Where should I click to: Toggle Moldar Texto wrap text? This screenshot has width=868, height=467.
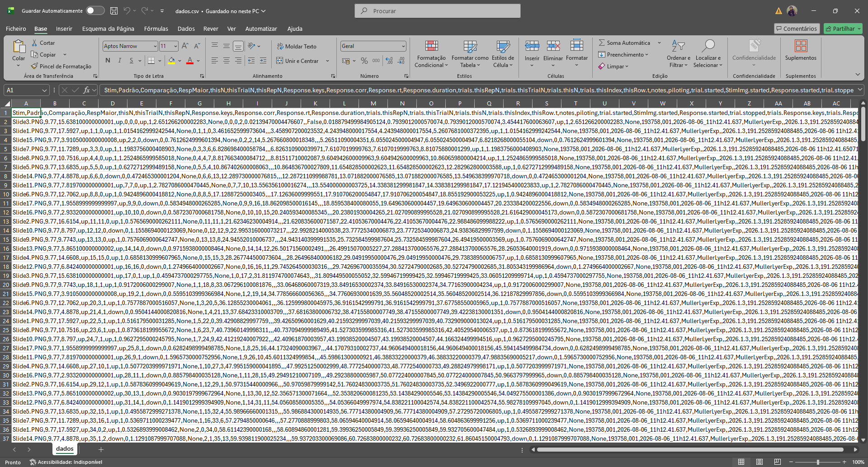[297, 46]
